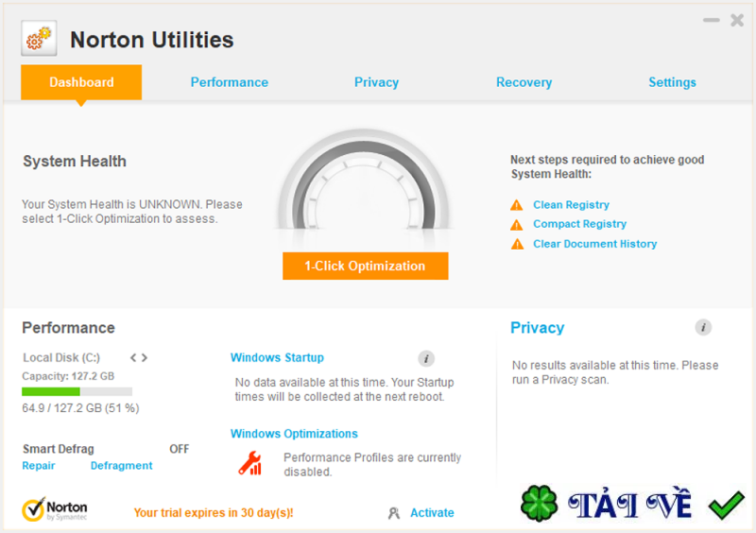Open the Privacy section heading link
The height and width of the screenshot is (533, 756).
(537, 328)
